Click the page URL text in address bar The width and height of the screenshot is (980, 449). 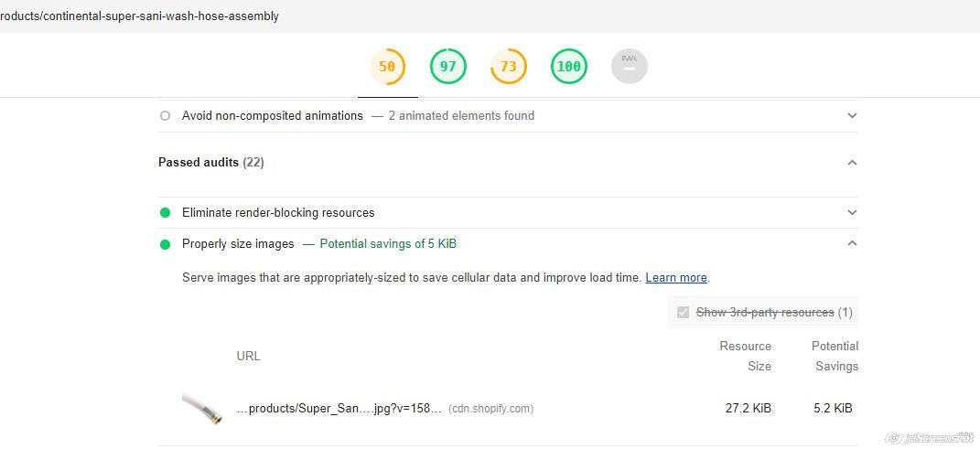[x=139, y=16]
